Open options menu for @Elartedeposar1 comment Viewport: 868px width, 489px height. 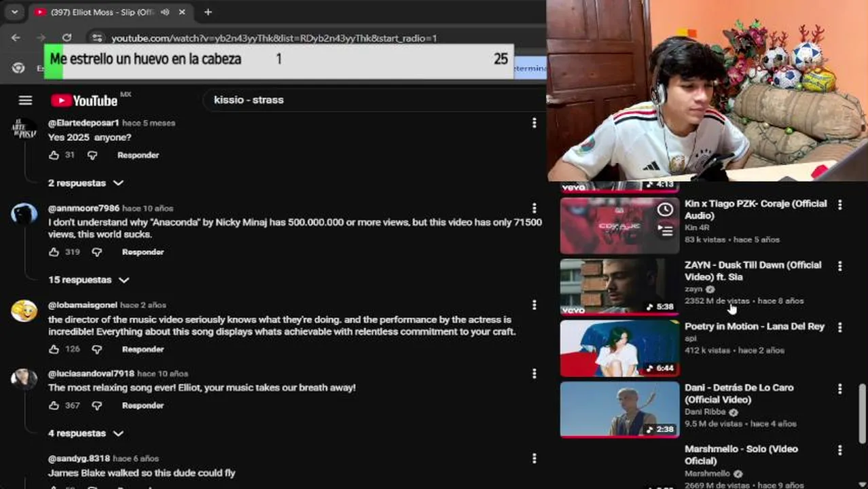tap(534, 123)
